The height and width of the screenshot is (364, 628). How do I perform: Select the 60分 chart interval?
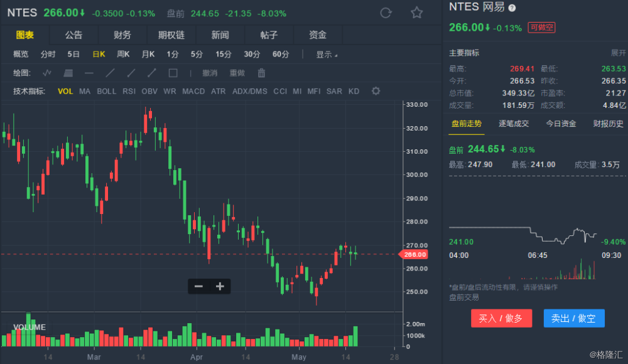pos(280,55)
